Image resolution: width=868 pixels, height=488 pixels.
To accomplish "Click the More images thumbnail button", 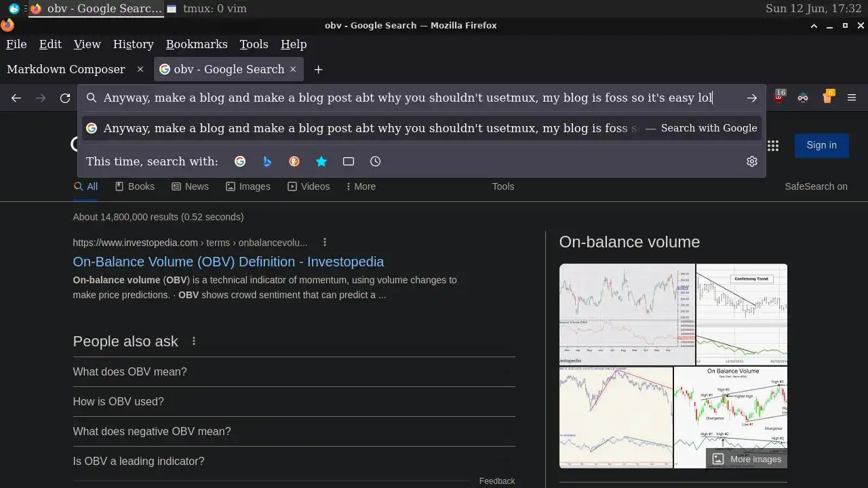I will (x=747, y=459).
